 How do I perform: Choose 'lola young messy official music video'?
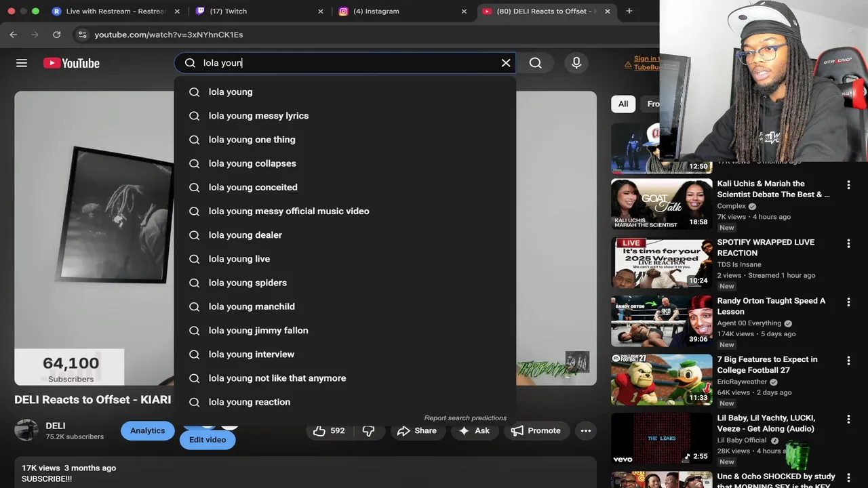[345, 211]
